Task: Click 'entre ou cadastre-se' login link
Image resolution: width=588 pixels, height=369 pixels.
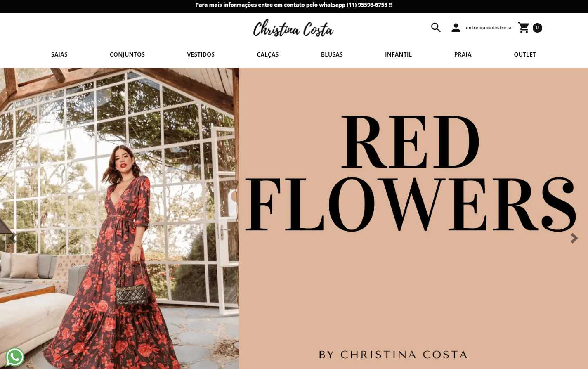Action: (x=489, y=28)
